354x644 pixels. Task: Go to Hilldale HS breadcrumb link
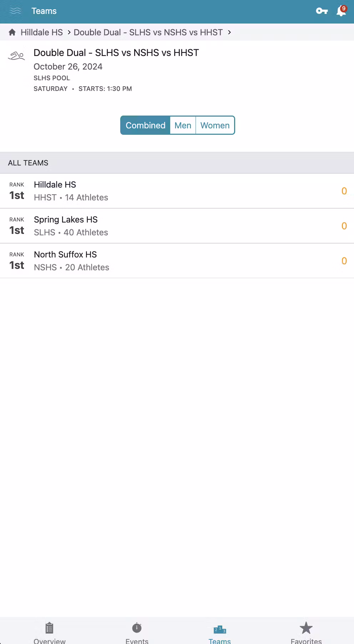[42, 32]
